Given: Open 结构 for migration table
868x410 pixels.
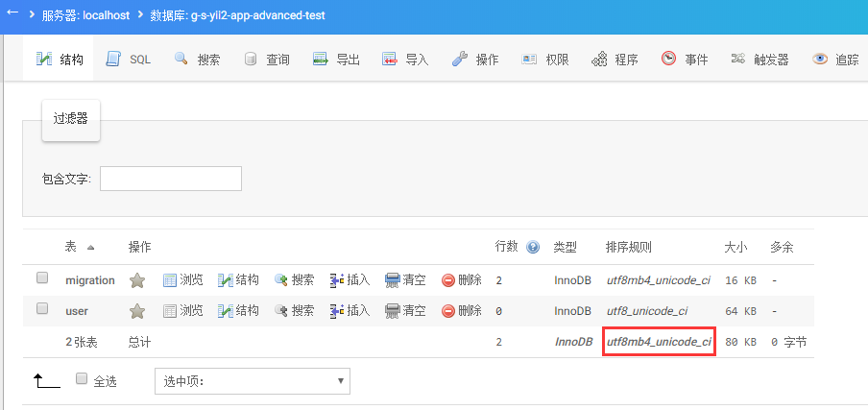Looking at the screenshot, I should pyautogui.click(x=238, y=280).
